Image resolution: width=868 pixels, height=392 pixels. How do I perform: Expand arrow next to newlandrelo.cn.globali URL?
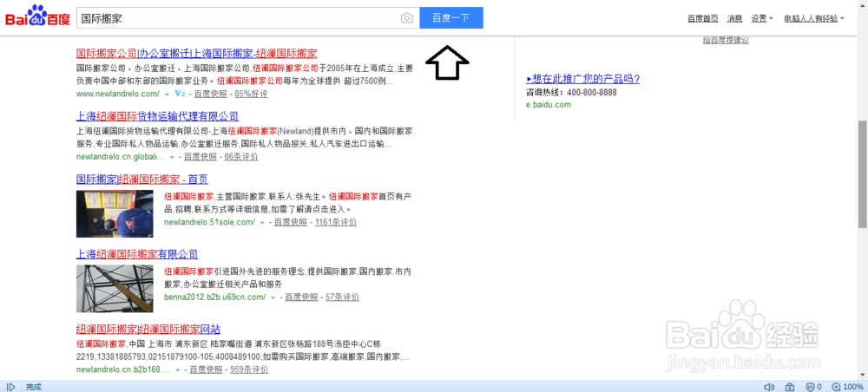pyautogui.click(x=172, y=157)
